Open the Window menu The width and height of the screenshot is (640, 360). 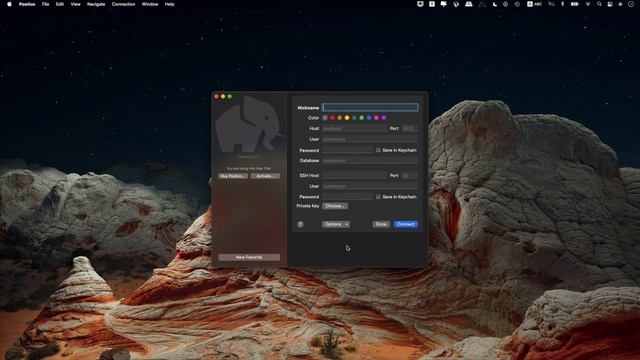click(x=150, y=4)
